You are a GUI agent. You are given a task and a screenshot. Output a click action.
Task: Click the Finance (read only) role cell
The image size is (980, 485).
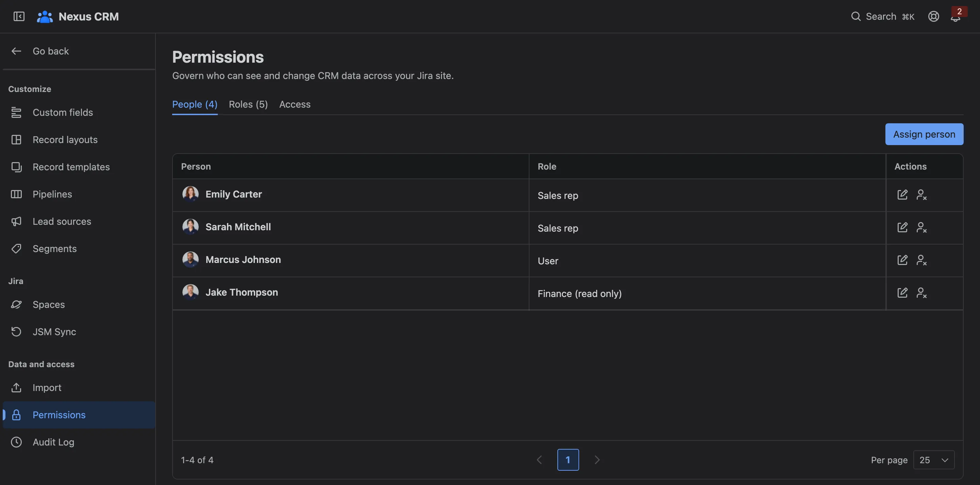[x=707, y=294]
